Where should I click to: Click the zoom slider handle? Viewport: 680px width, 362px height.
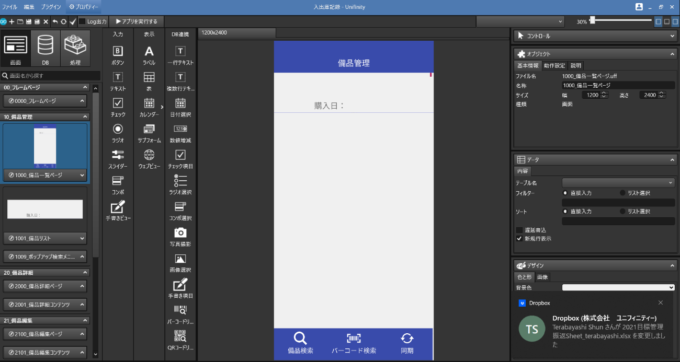pyautogui.click(x=592, y=20)
